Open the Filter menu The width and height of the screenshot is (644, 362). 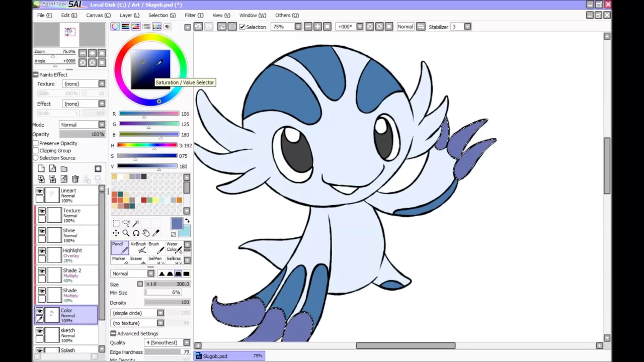coord(194,15)
